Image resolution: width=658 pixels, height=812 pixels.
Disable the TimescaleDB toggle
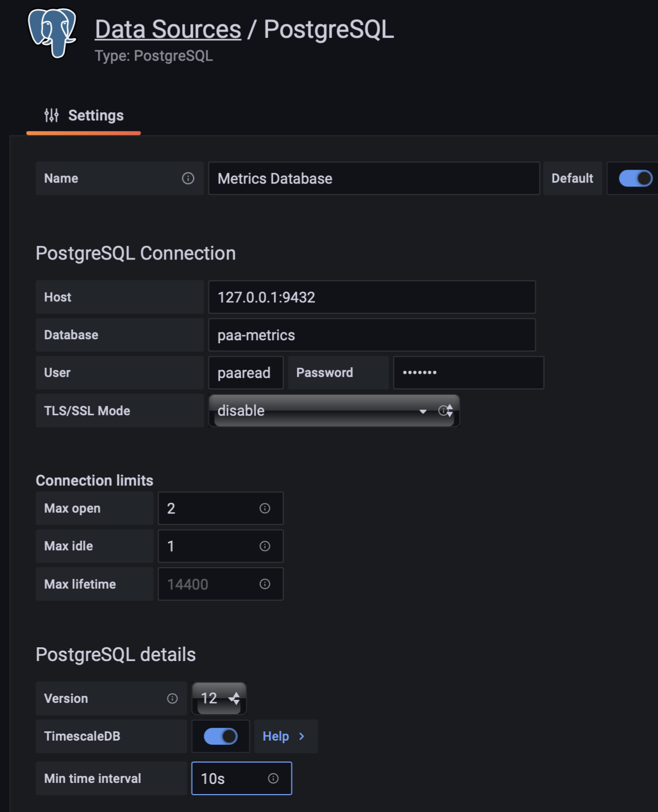(220, 736)
